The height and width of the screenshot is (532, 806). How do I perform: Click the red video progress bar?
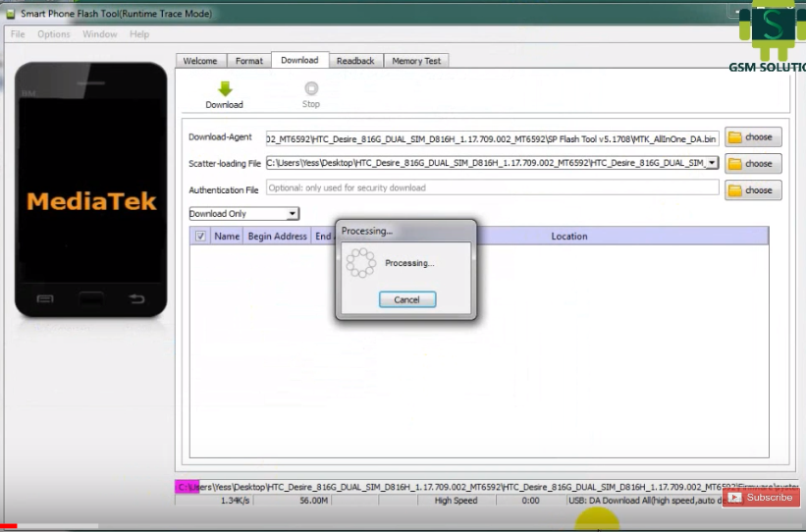(8, 526)
